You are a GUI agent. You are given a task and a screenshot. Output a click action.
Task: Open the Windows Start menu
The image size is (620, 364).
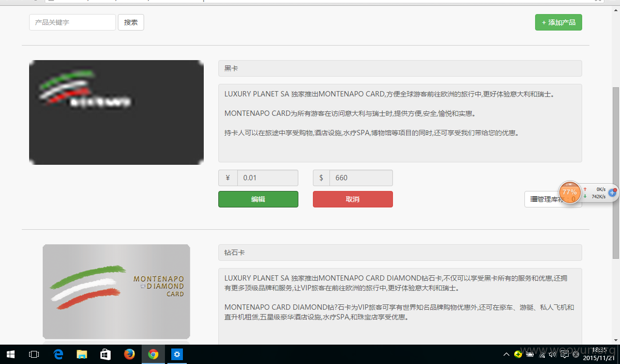coord(10,354)
